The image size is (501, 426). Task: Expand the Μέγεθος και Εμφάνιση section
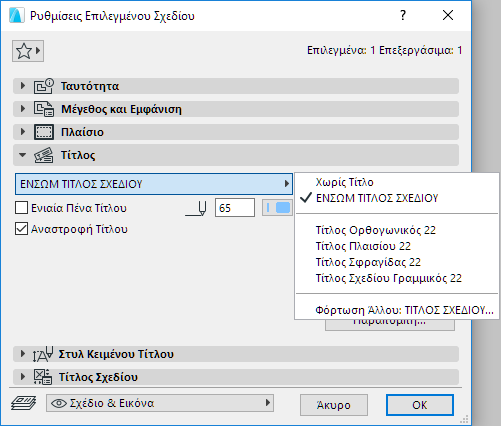click(22, 109)
